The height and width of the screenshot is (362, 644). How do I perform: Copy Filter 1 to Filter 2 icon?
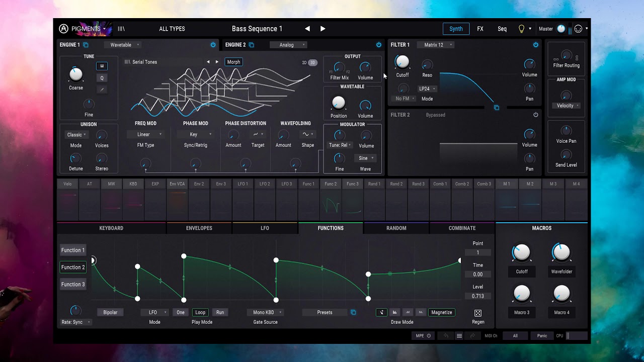point(497,108)
